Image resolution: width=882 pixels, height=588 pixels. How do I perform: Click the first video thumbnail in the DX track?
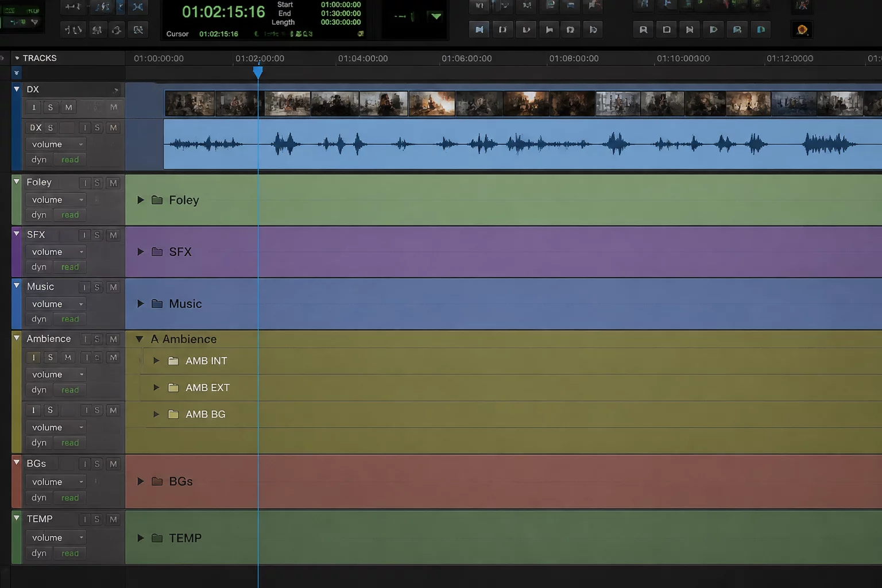pos(189,104)
